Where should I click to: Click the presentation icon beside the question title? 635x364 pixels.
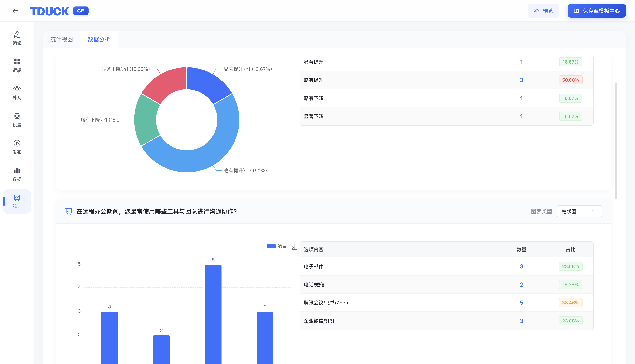click(x=69, y=211)
